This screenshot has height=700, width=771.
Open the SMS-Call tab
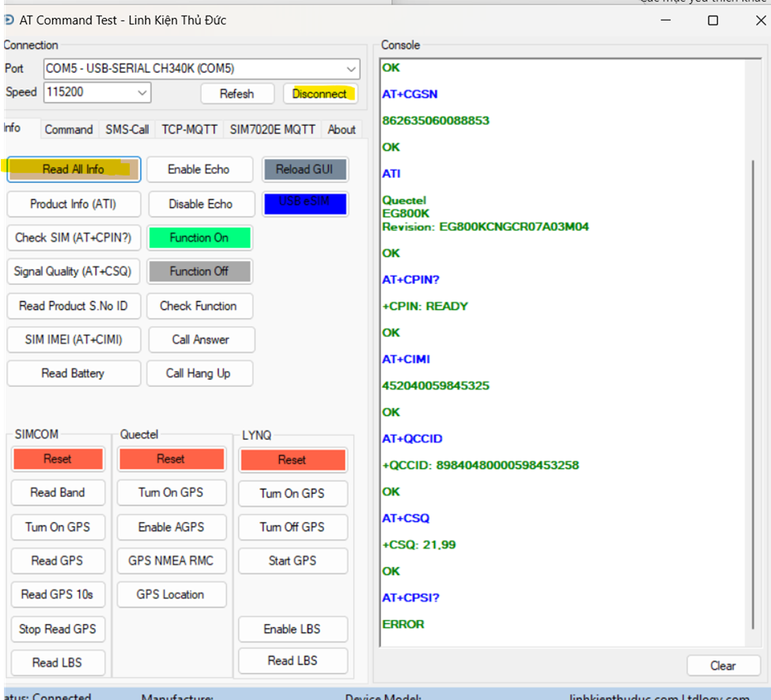click(127, 130)
